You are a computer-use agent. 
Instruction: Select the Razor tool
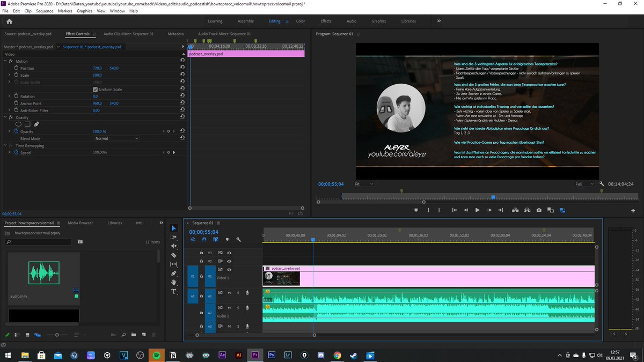pyautogui.click(x=174, y=255)
